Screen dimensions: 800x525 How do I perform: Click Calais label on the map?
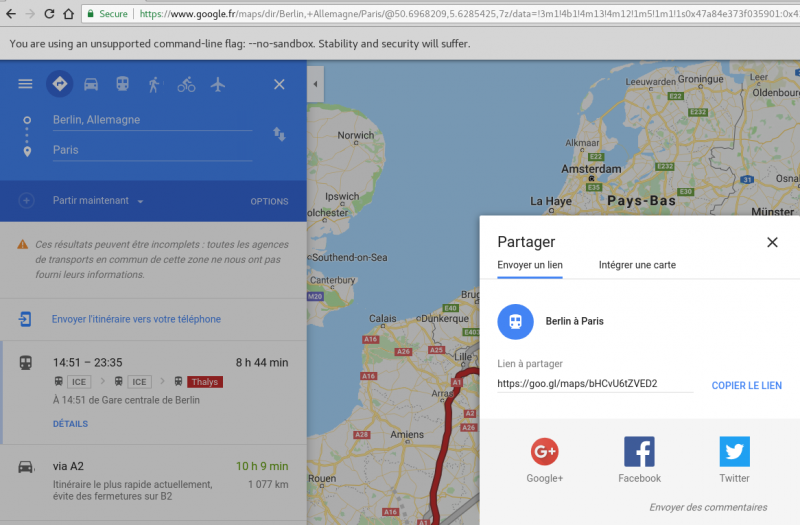coord(383,318)
